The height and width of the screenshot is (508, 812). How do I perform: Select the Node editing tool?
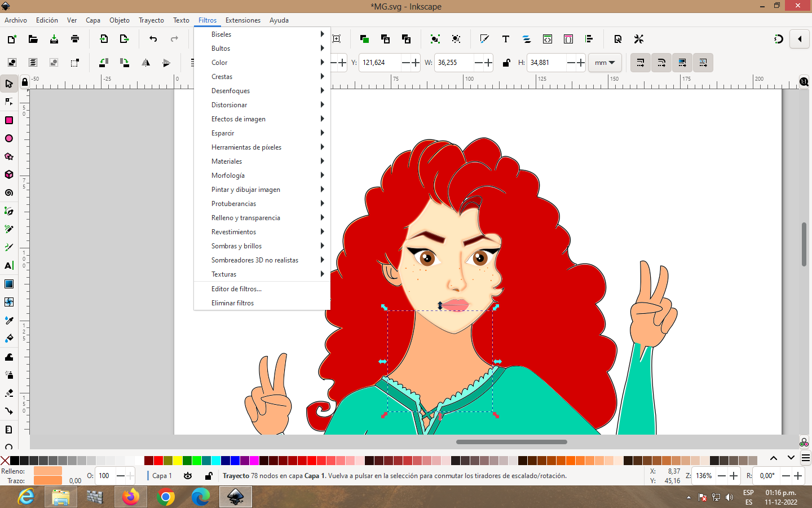pyautogui.click(x=9, y=102)
